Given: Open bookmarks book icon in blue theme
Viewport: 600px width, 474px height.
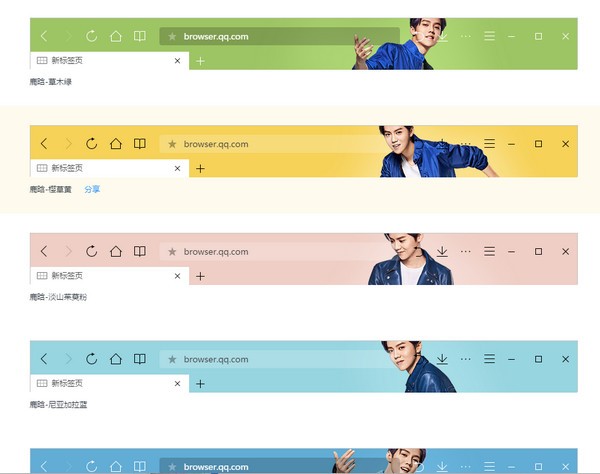Looking at the screenshot, I should coord(140,359).
